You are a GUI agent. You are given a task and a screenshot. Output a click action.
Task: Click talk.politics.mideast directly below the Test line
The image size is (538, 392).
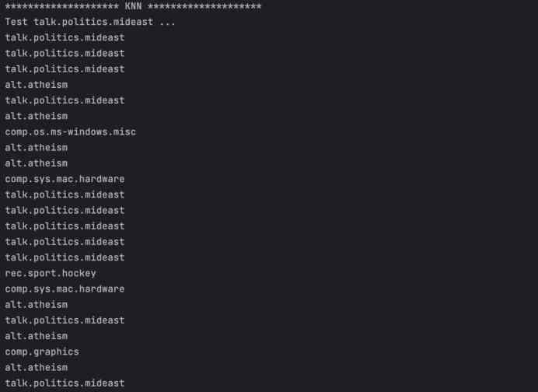[65, 37]
